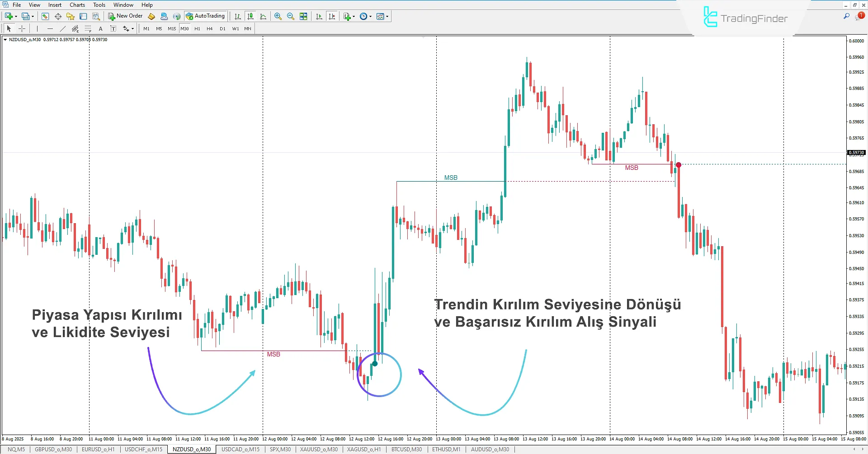Switch timeframe to H4
The height and width of the screenshot is (454, 868).
pyautogui.click(x=209, y=28)
